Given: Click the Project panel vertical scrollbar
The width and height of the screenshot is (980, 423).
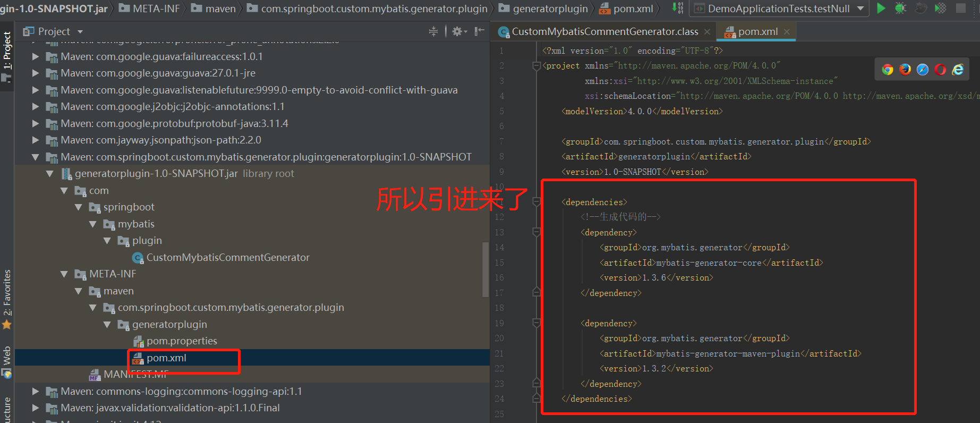Looking at the screenshot, I should pyautogui.click(x=485, y=269).
